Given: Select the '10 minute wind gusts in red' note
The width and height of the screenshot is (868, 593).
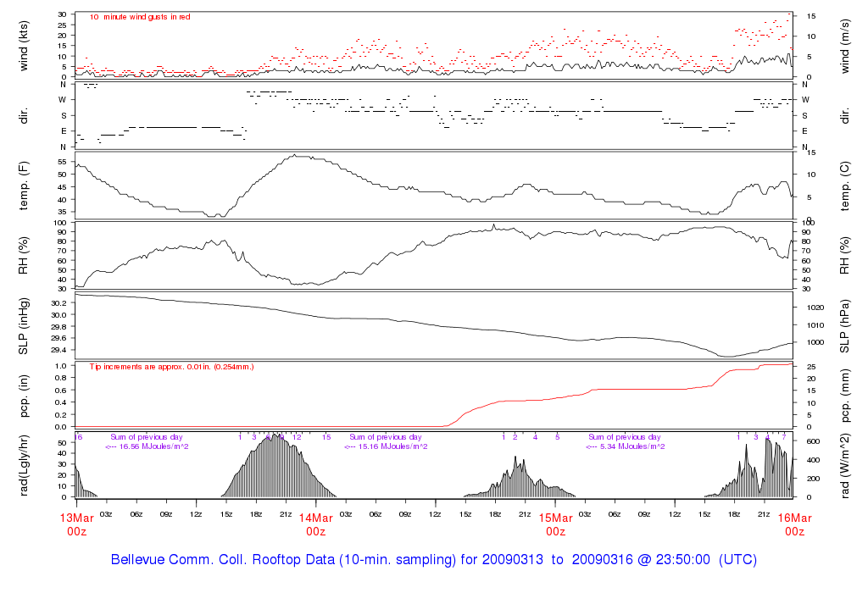Looking at the screenshot, I should pos(140,17).
